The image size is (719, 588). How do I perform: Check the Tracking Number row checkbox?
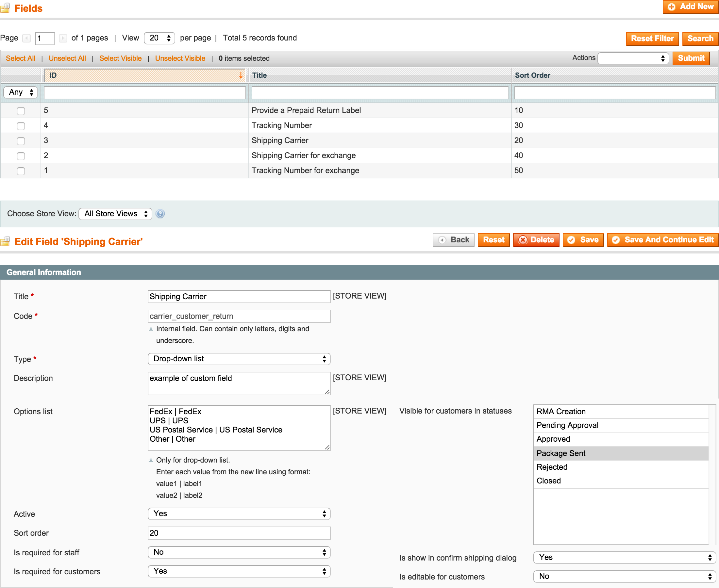[21, 126]
